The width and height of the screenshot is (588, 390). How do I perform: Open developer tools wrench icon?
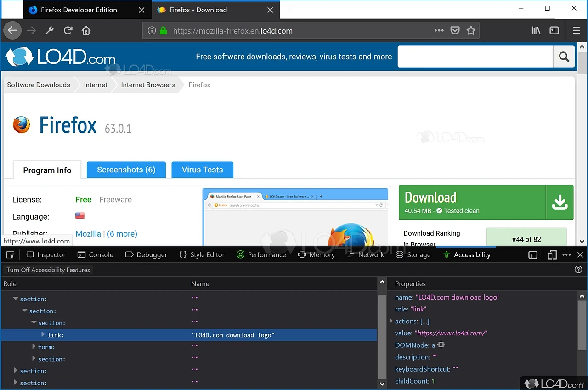coord(50,31)
